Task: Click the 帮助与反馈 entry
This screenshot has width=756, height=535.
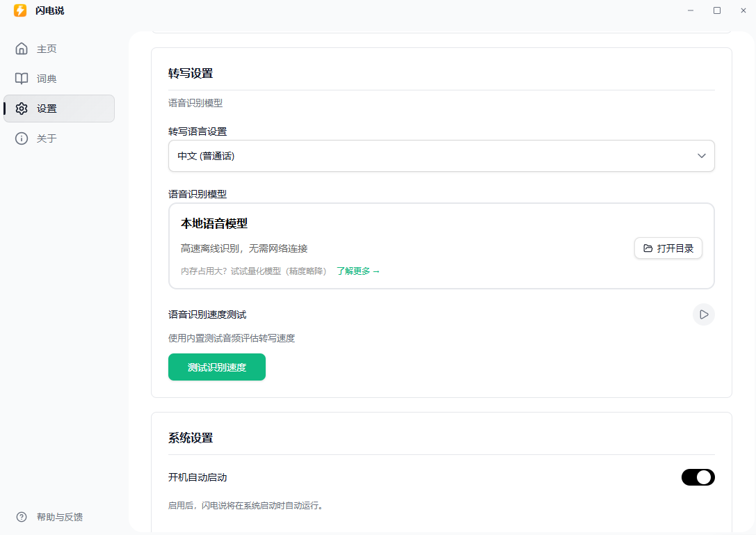Action: click(x=59, y=517)
